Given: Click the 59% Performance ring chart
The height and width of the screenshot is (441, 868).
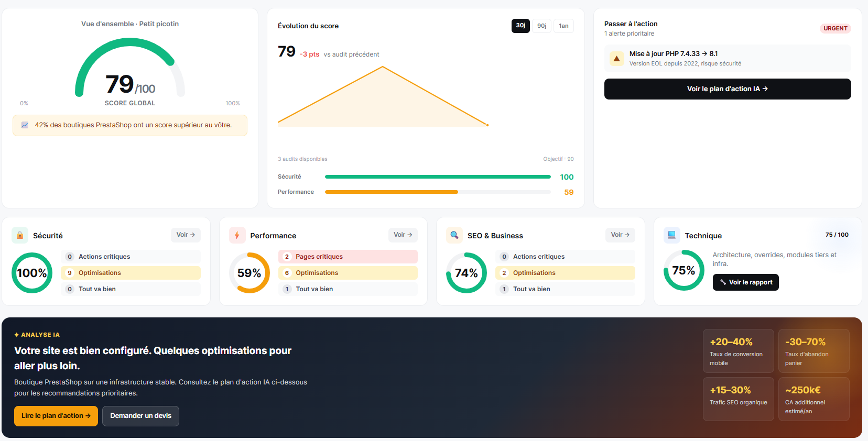Looking at the screenshot, I should [x=249, y=273].
